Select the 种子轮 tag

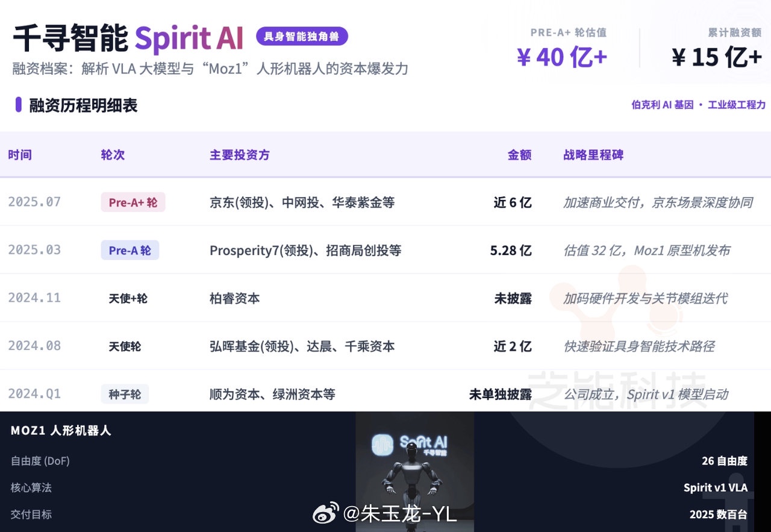point(125,394)
